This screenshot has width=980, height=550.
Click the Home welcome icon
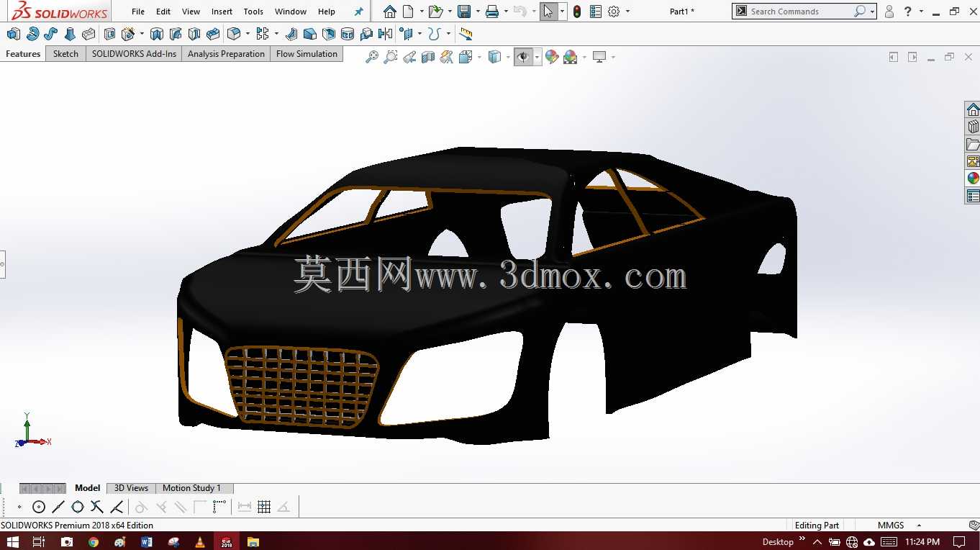pyautogui.click(x=389, y=12)
